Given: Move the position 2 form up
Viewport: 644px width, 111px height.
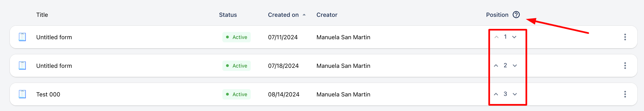Looking at the screenshot, I should pos(496,66).
